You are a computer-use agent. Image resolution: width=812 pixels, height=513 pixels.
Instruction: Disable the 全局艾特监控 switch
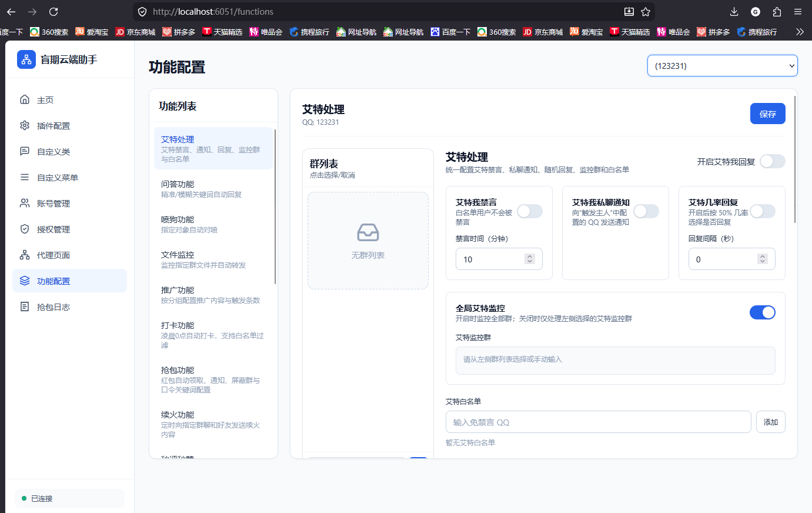click(763, 312)
